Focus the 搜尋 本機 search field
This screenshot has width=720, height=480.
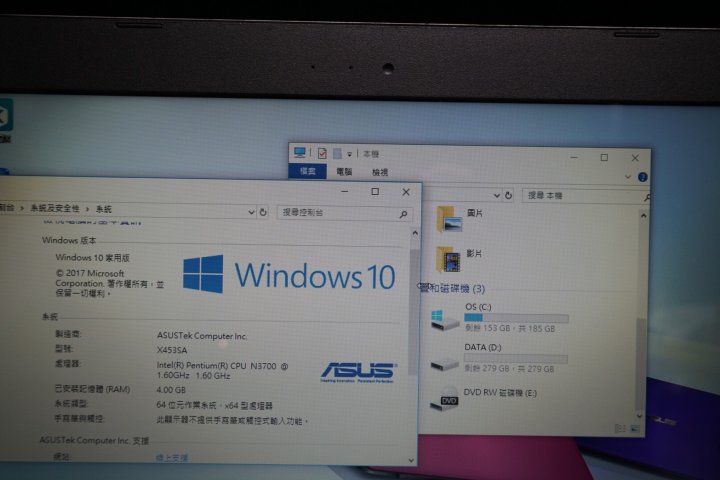[x=585, y=196]
